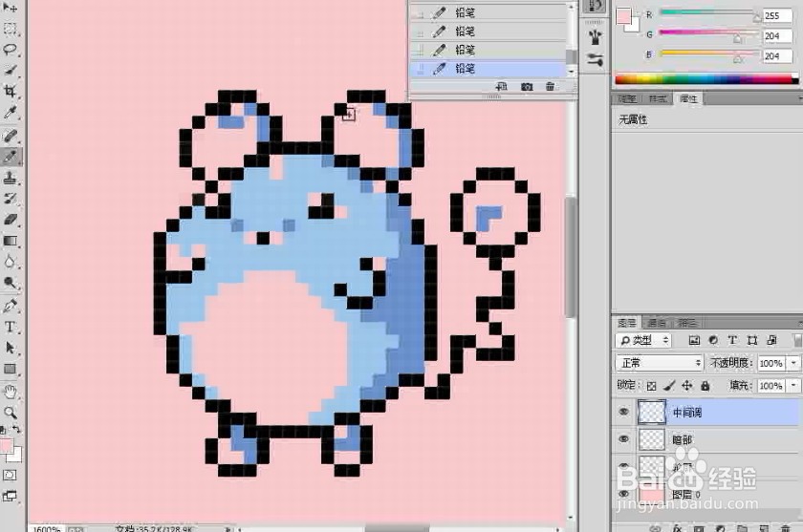The width and height of the screenshot is (803, 532).
Task: Select the Horizontal Type tool
Action: click(x=11, y=327)
